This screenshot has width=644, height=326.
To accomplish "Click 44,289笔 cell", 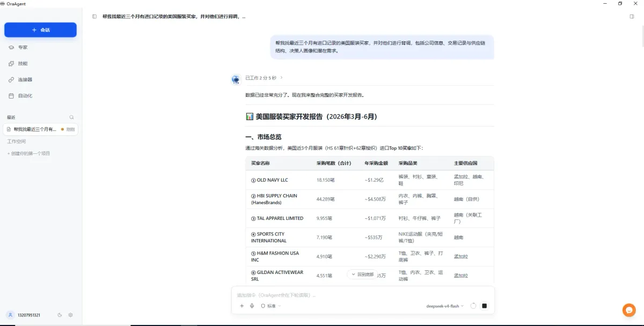I will pos(326,199).
